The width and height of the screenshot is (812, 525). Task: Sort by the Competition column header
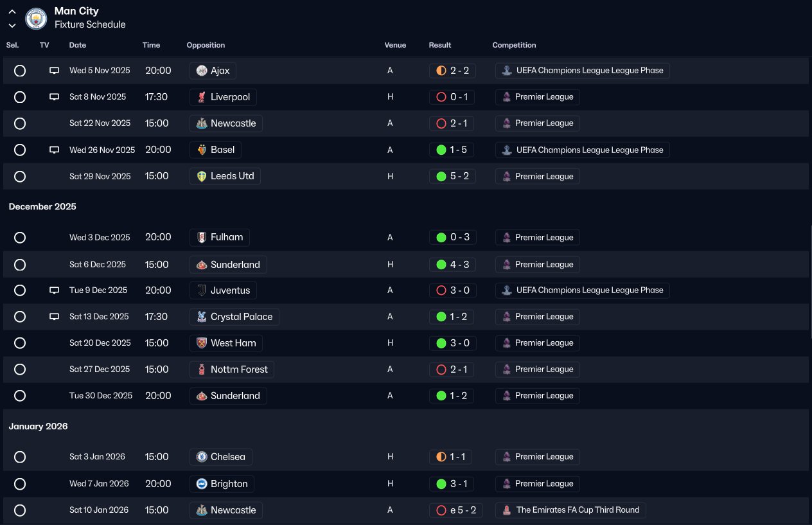[514, 45]
